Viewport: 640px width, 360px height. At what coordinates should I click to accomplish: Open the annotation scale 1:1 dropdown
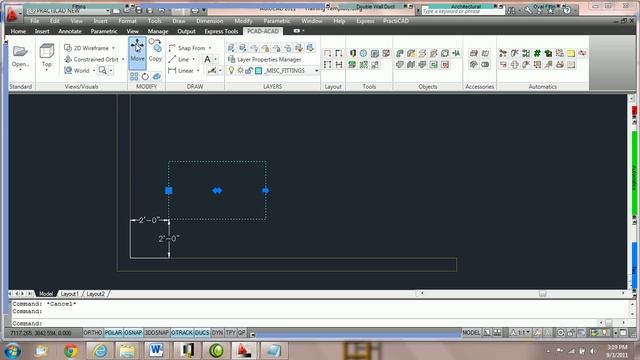pyautogui.click(x=521, y=333)
